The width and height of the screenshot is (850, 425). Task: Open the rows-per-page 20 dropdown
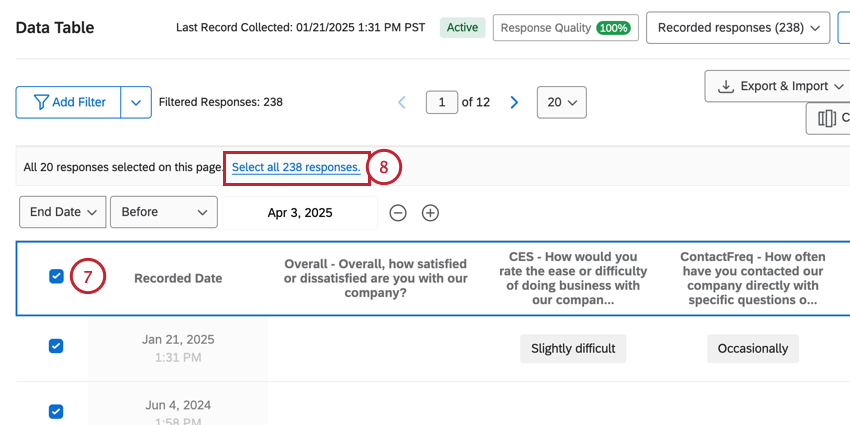[561, 102]
